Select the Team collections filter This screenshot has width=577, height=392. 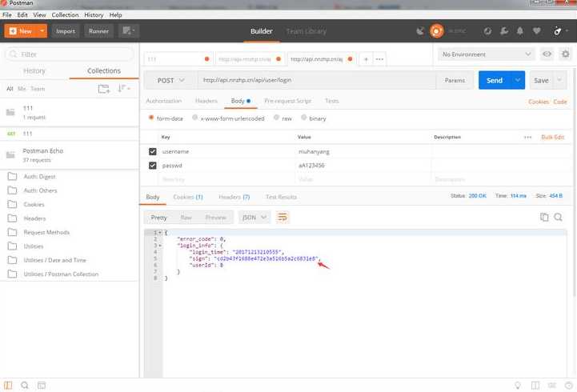coord(38,89)
